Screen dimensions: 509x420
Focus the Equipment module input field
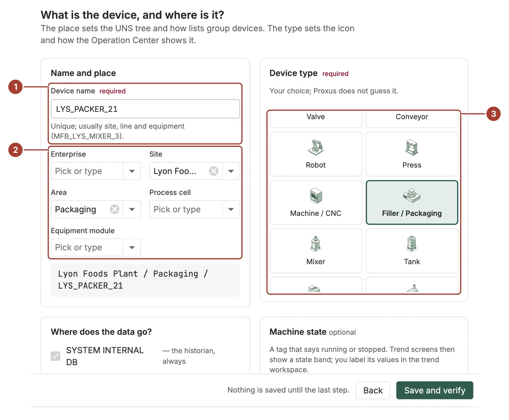tap(87, 248)
